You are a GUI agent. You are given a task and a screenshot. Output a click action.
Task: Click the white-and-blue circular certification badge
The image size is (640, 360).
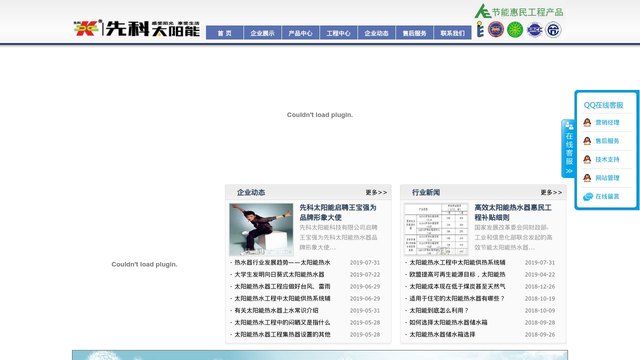[x=553, y=30]
